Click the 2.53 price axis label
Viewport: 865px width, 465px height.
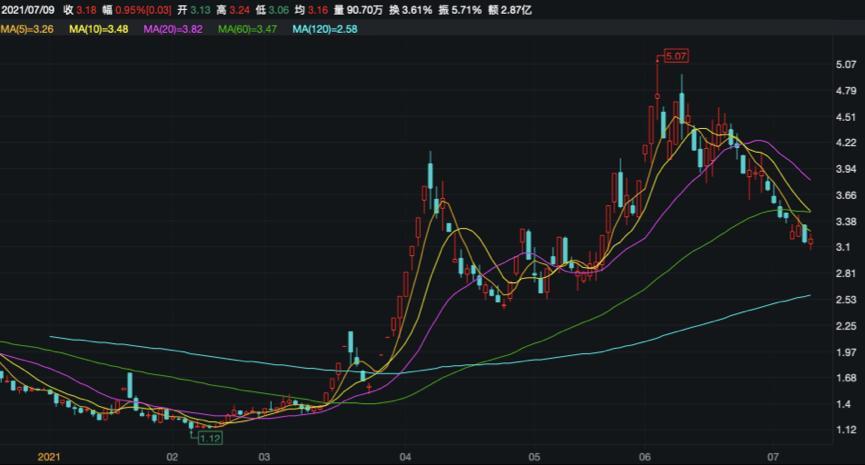pos(844,300)
